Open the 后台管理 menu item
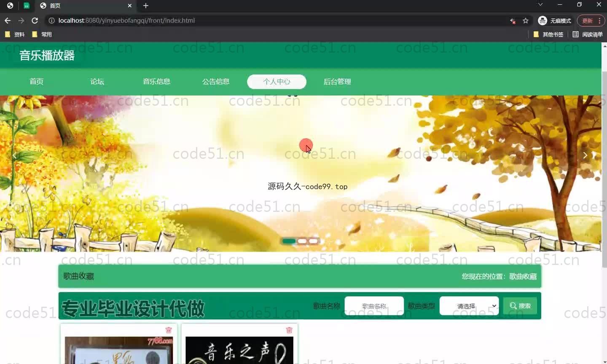Viewport: 607px width, 364px height. (337, 82)
